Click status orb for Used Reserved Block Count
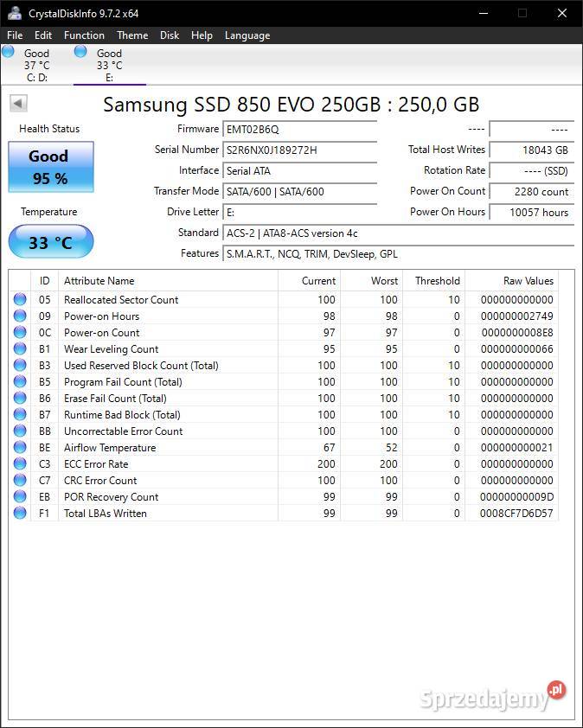 pos(20,365)
